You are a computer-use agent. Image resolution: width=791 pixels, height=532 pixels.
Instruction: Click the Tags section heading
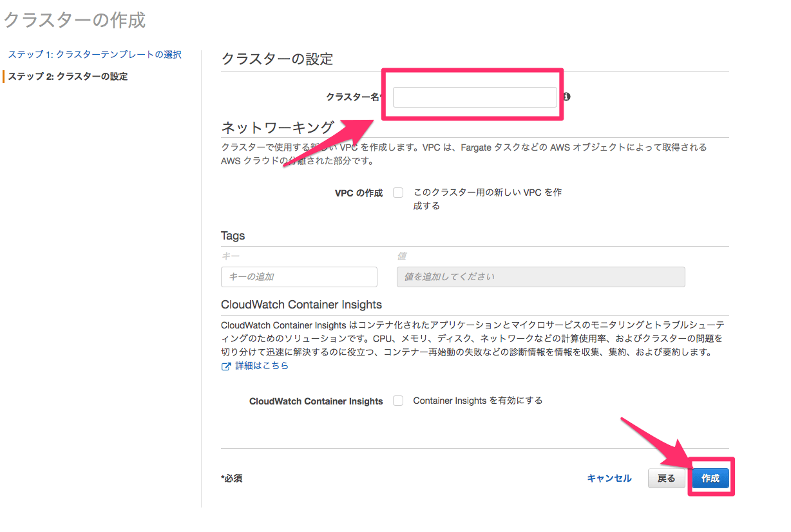pyautogui.click(x=233, y=236)
